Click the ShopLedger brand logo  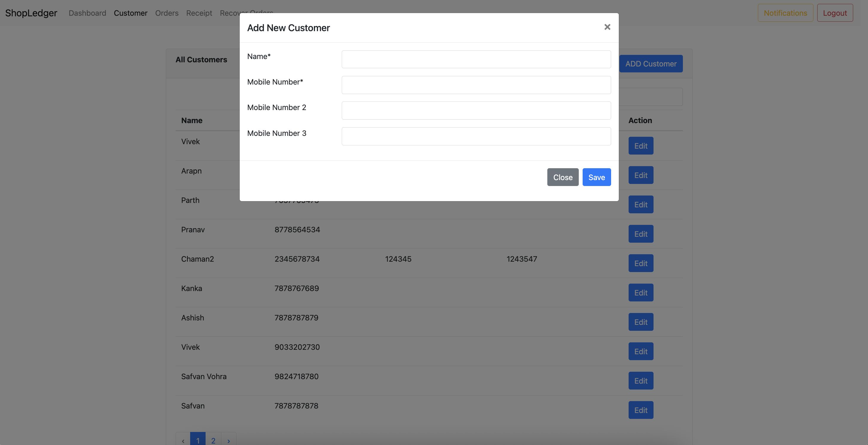click(x=31, y=13)
